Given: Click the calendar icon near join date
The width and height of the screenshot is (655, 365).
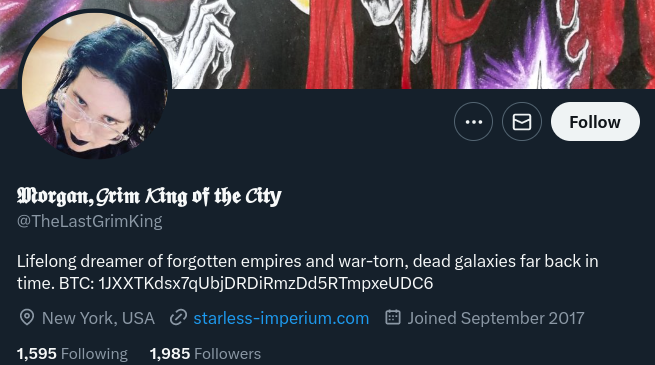Looking at the screenshot, I should tap(393, 317).
